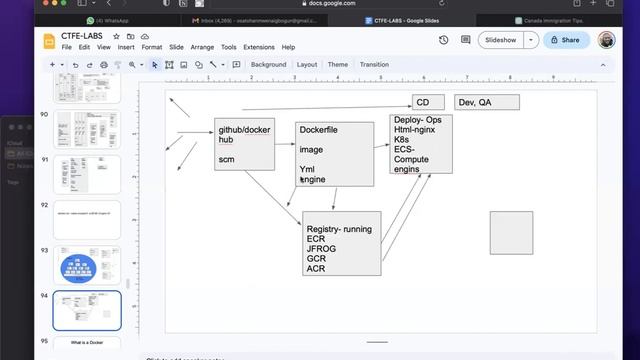The height and width of the screenshot is (360, 640).
Task: Select slide 92 thumbnail
Action: (87, 220)
